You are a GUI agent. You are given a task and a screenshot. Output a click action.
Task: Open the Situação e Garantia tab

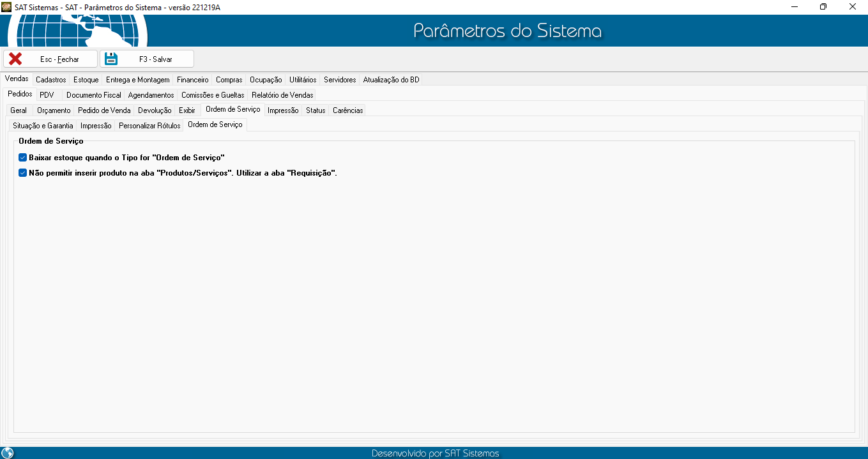[x=43, y=126]
